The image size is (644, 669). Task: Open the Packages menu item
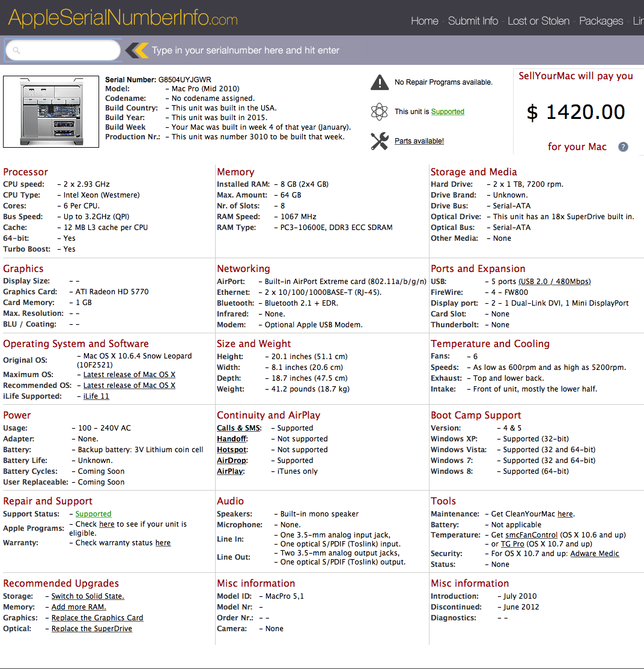pyautogui.click(x=601, y=21)
